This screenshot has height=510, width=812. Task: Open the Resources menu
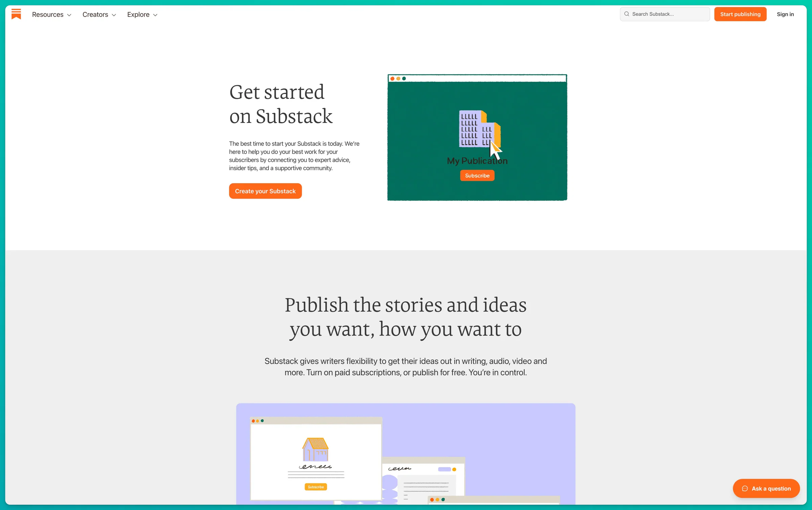tap(51, 15)
